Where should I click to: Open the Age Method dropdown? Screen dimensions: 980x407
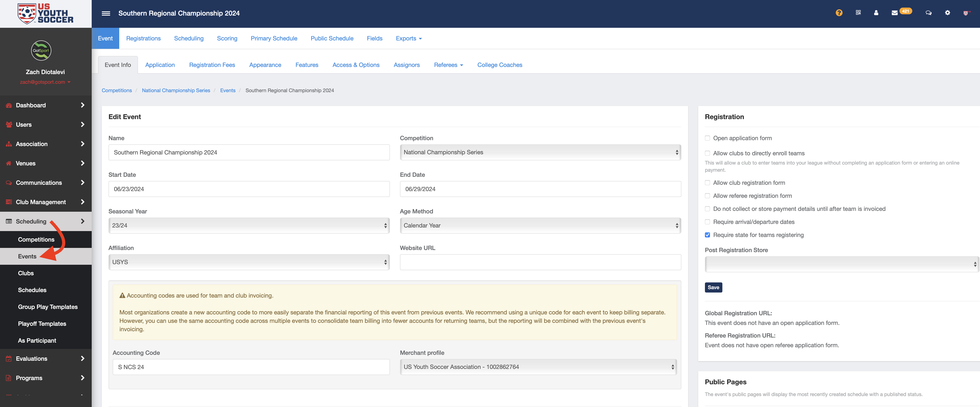pos(540,225)
